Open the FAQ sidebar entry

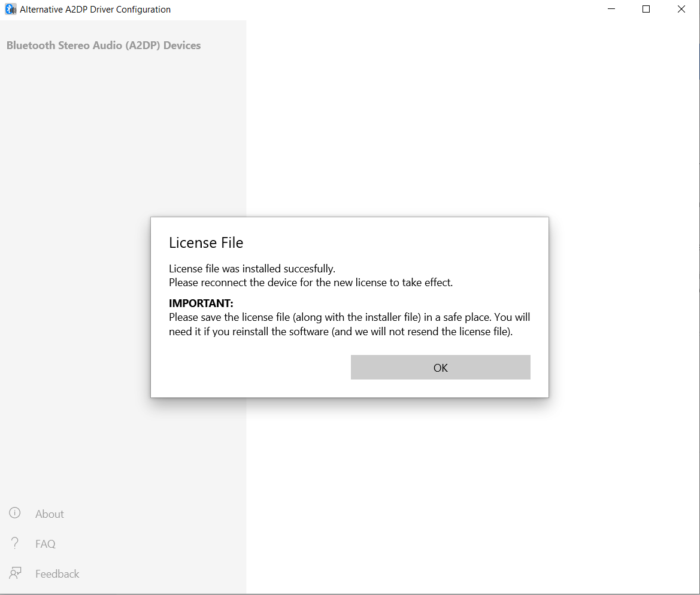46,544
